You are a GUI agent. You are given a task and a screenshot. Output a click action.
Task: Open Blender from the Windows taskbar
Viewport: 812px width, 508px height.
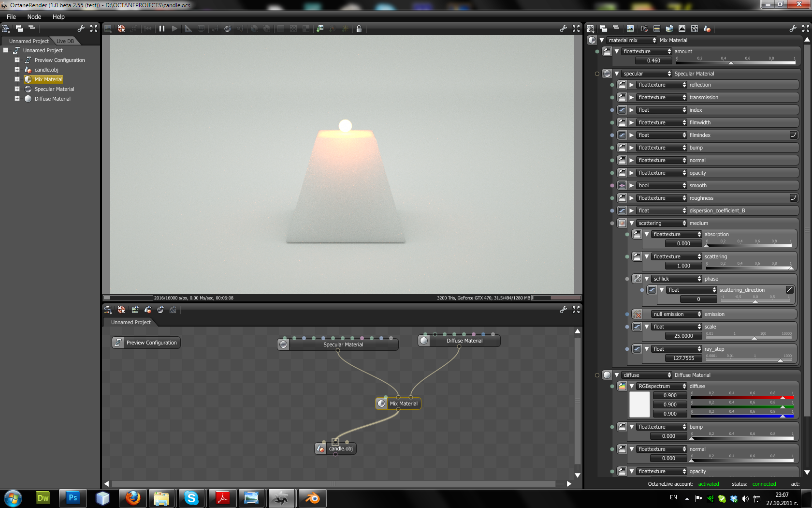[312, 498]
